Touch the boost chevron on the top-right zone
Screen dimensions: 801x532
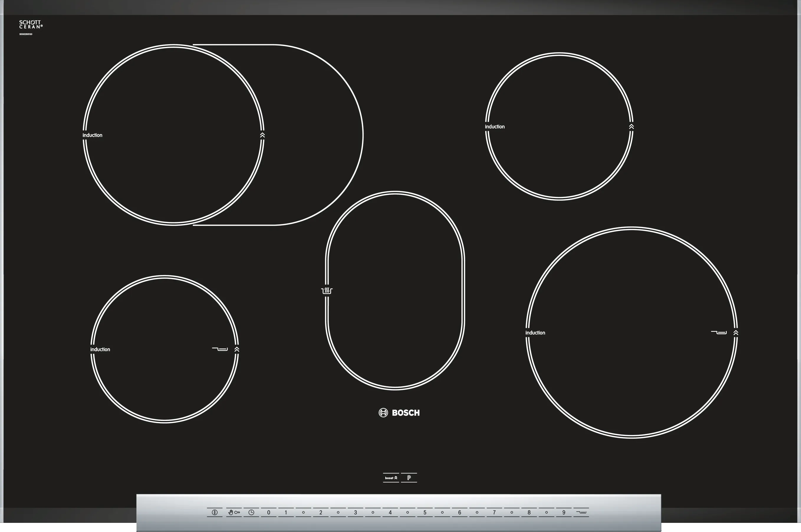631,126
